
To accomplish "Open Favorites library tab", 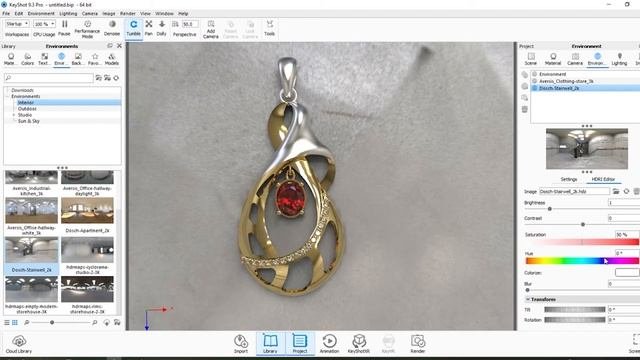I will pyautogui.click(x=94, y=59).
